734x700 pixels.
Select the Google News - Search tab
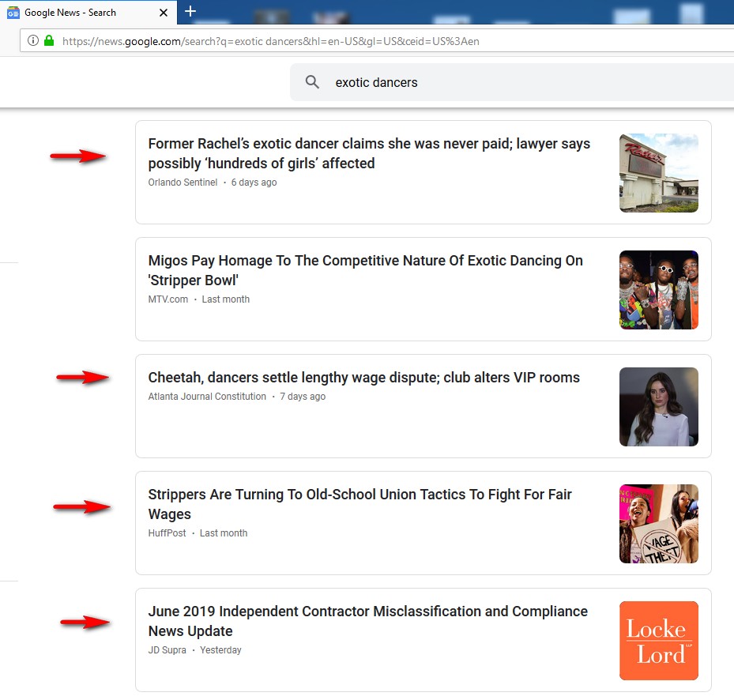point(88,12)
